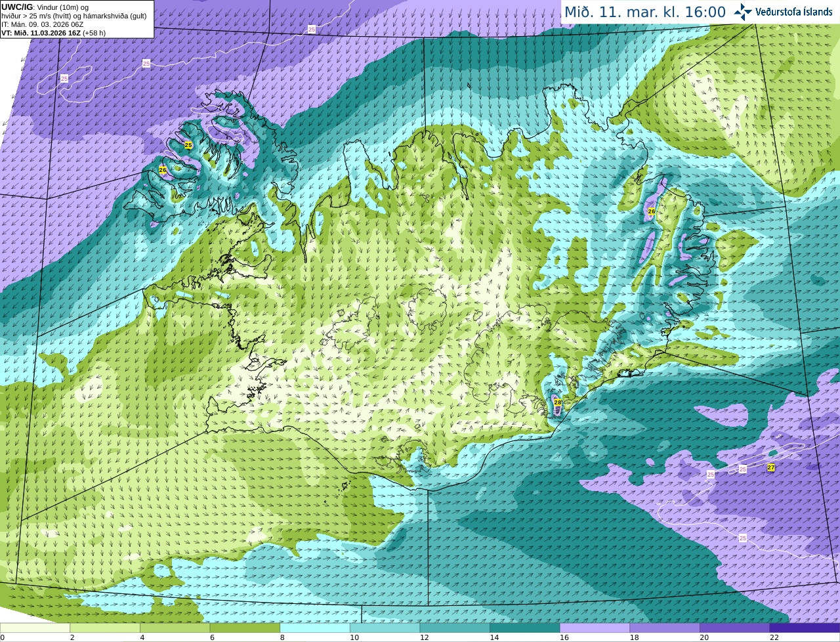Pick the 12–14 m/s teal swatch

tap(455, 628)
